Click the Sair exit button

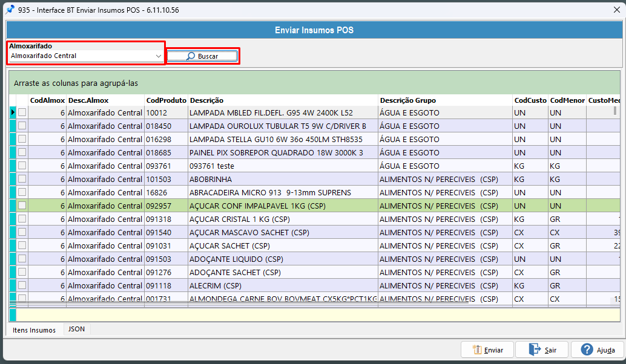tap(542, 349)
